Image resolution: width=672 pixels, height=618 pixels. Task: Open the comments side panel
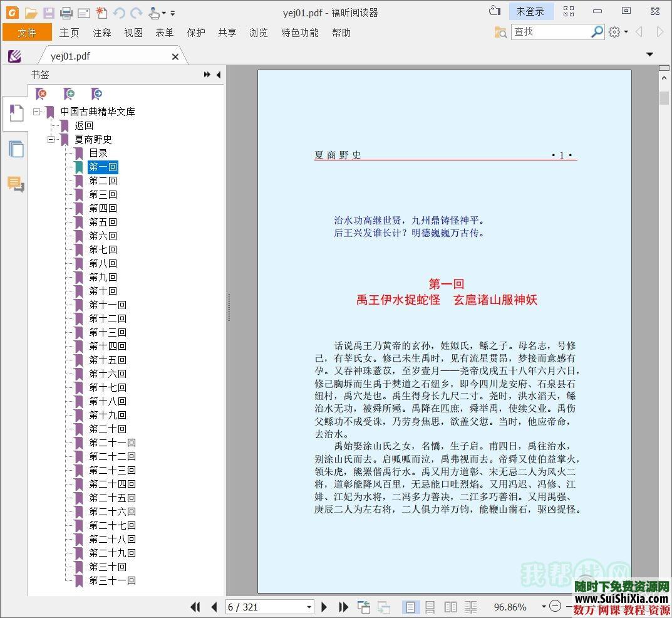point(16,184)
